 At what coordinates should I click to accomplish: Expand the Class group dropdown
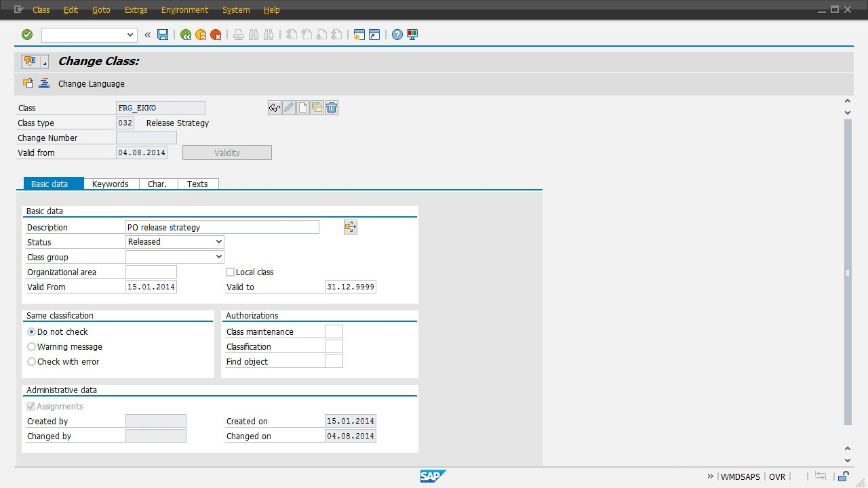click(x=218, y=257)
